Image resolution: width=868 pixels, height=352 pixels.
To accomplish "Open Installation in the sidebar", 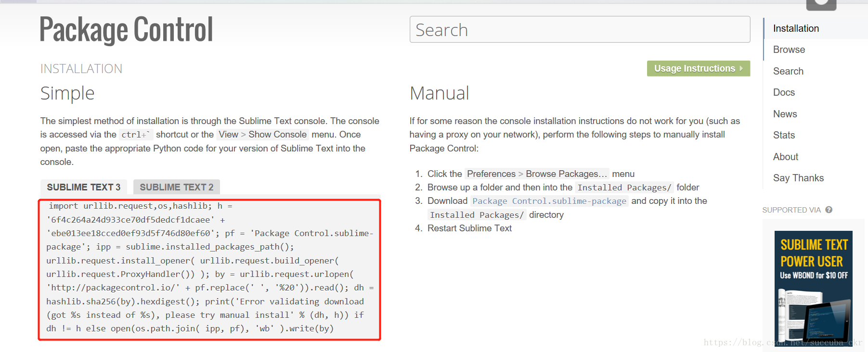I will point(796,28).
